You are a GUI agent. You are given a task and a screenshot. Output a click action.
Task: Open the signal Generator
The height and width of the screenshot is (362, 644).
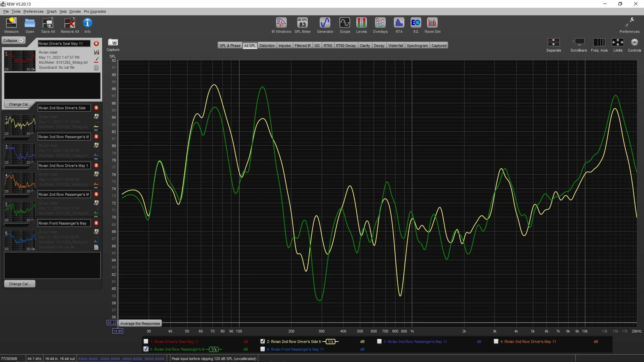pyautogui.click(x=325, y=25)
